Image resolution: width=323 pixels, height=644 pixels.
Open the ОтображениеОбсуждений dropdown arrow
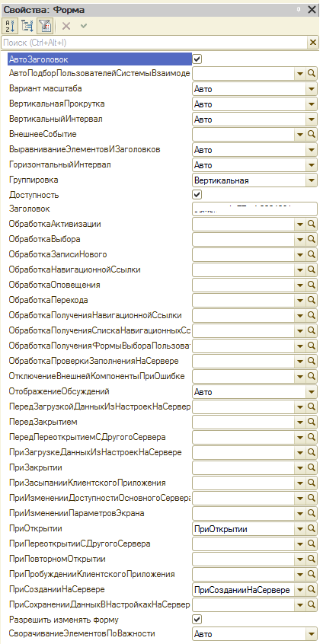[312, 392]
